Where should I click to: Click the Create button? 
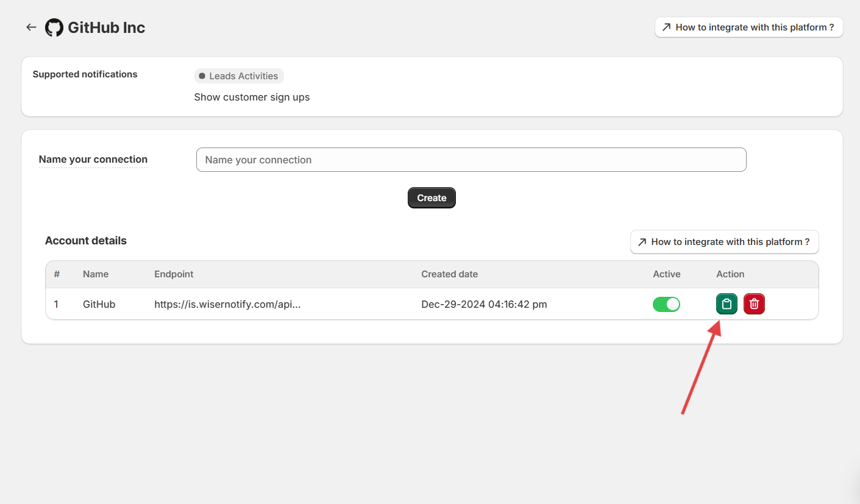[x=432, y=198]
